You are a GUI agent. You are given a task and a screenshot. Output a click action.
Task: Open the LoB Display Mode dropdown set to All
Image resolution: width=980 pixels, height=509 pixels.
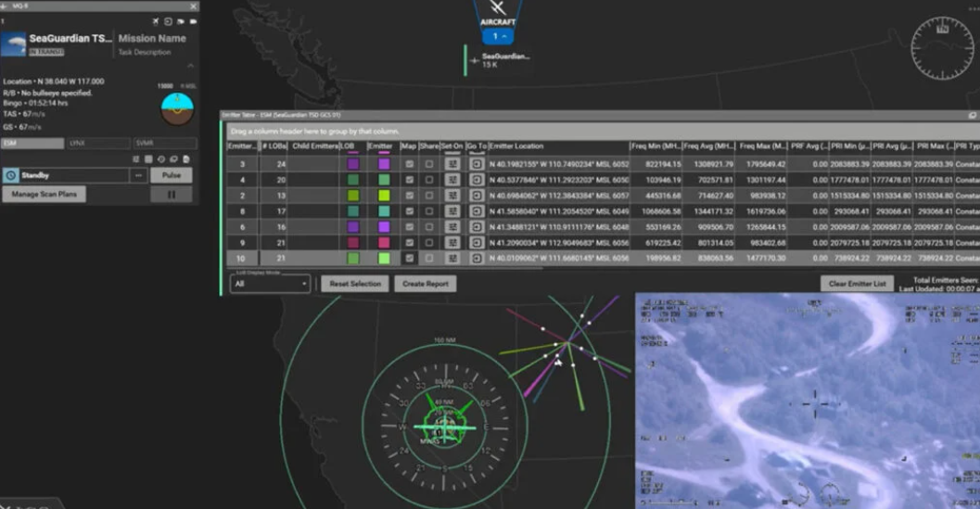point(270,285)
